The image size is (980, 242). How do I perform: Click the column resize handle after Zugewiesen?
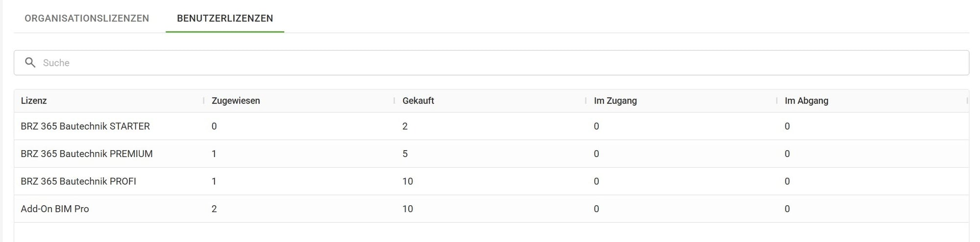coord(394,101)
